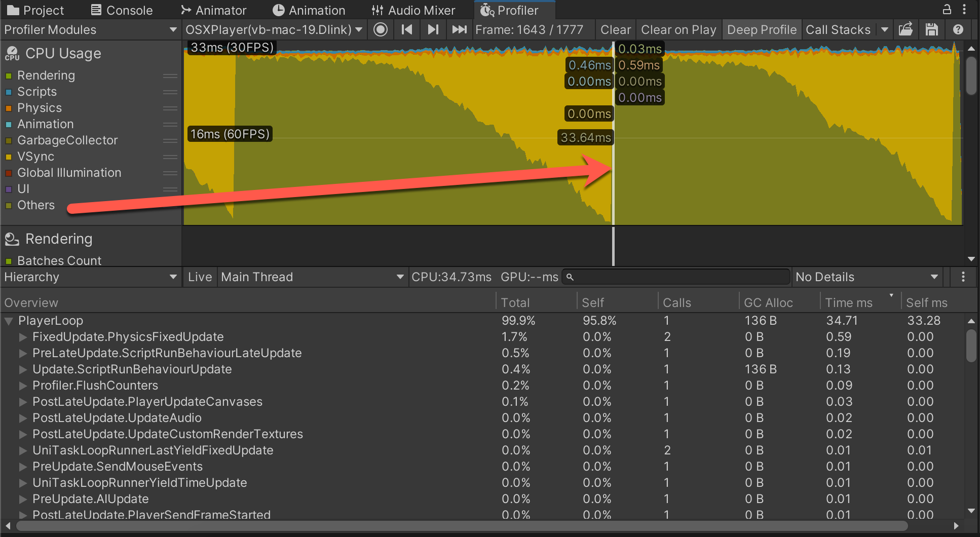Click the save profiler data icon
Image resolution: width=980 pixels, height=537 pixels.
coord(931,29)
